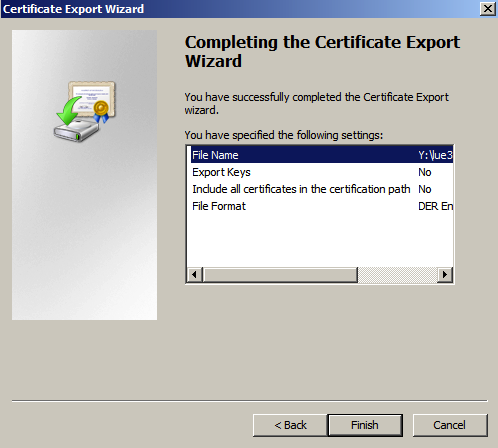Select the File Format row

pyautogui.click(x=322, y=206)
